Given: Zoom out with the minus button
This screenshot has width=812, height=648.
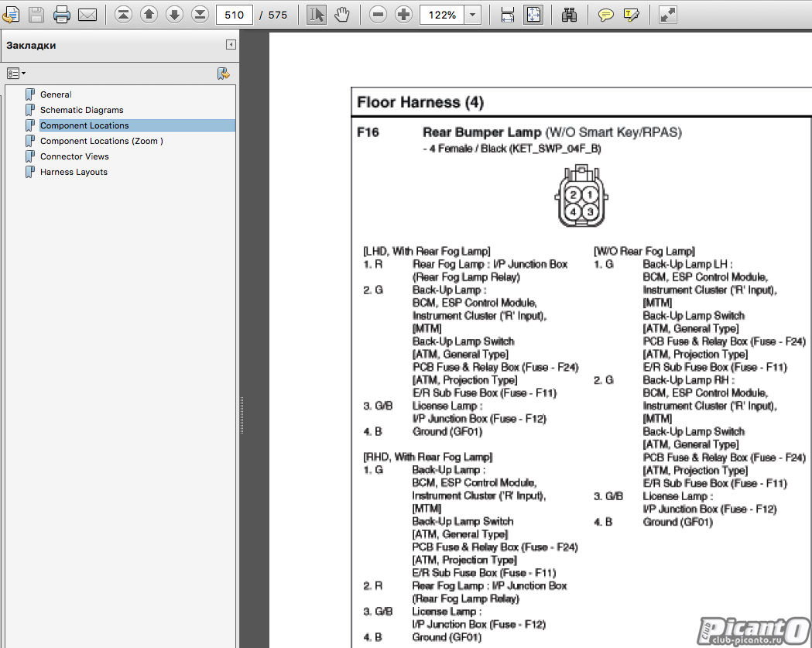Looking at the screenshot, I should [x=378, y=15].
